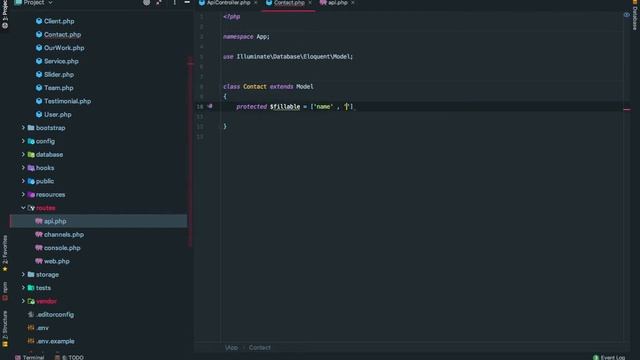
Task: Click the bootstrap folder icon
Action: click(31, 128)
